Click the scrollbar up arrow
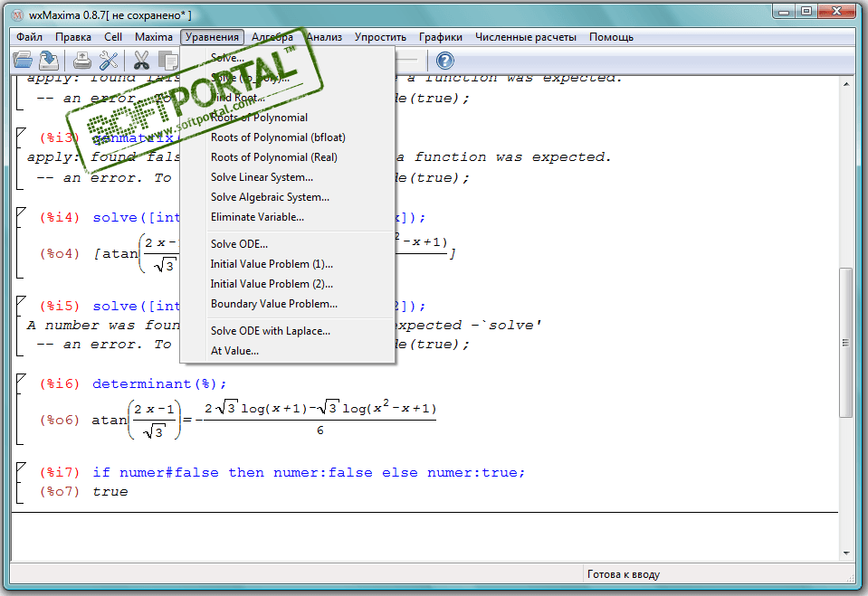This screenshot has height=596, width=868. (x=846, y=84)
